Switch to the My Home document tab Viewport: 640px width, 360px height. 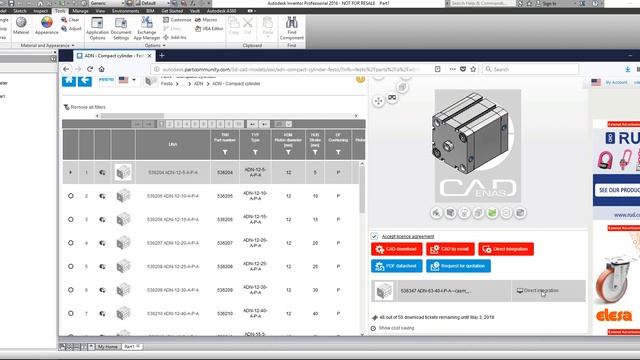108,347
